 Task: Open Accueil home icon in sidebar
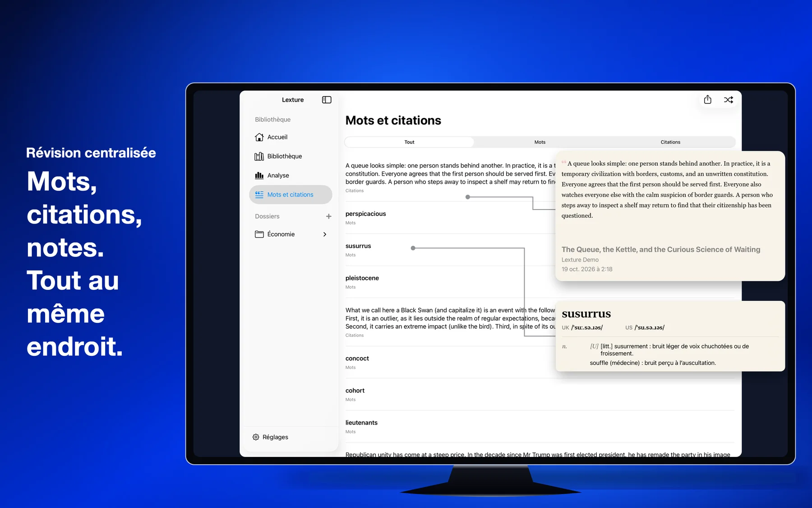click(259, 137)
